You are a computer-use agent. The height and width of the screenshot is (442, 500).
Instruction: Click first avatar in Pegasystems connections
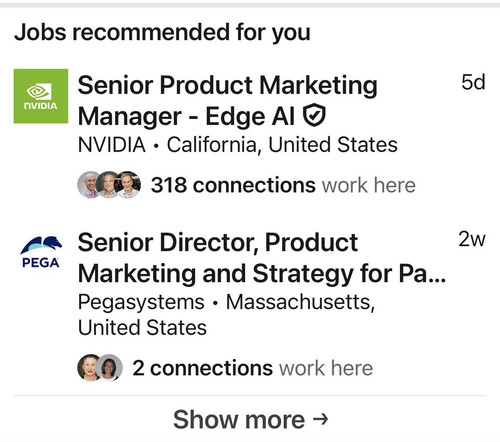pos(88,367)
